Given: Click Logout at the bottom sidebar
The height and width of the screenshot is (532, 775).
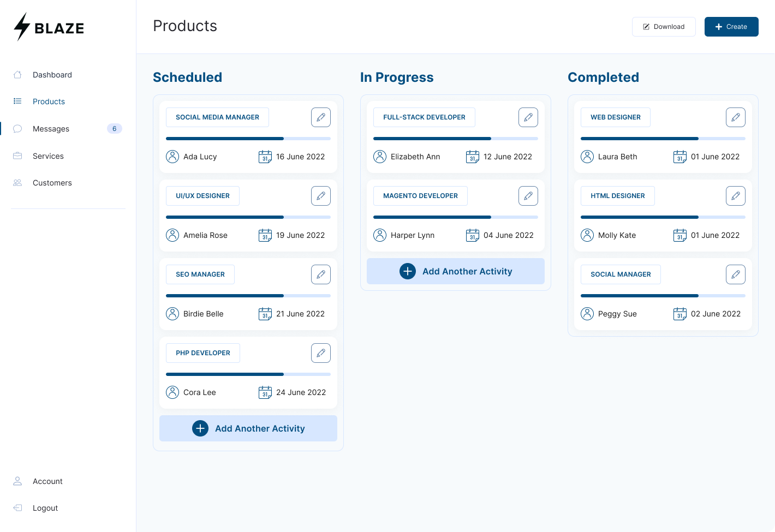Looking at the screenshot, I should [x=45, y=508].
